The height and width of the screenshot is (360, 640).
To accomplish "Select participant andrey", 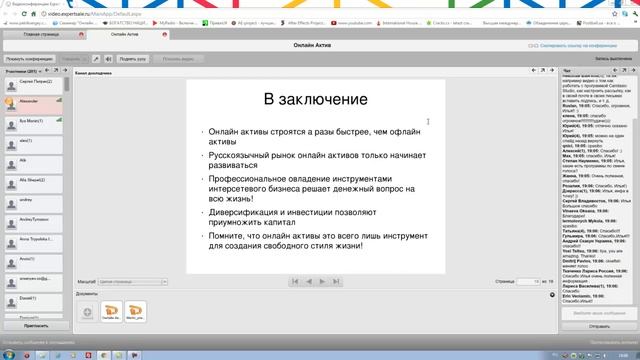I will point(34,204).
